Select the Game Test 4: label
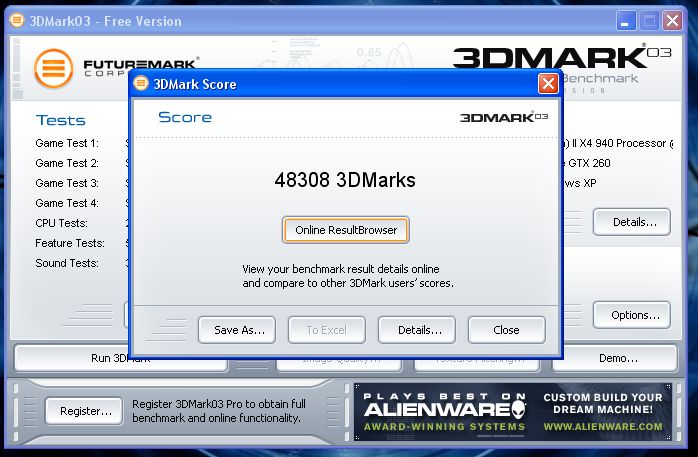 [x=67, y=203]
